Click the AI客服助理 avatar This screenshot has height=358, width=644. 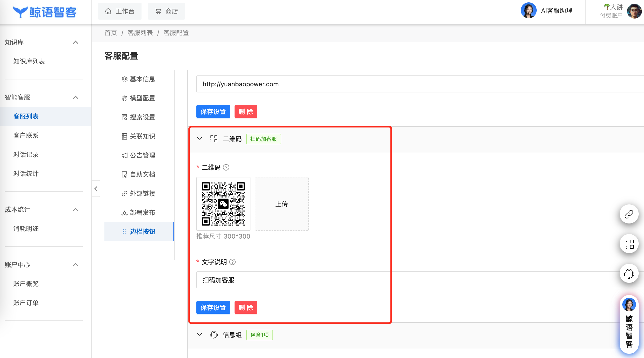528,11
